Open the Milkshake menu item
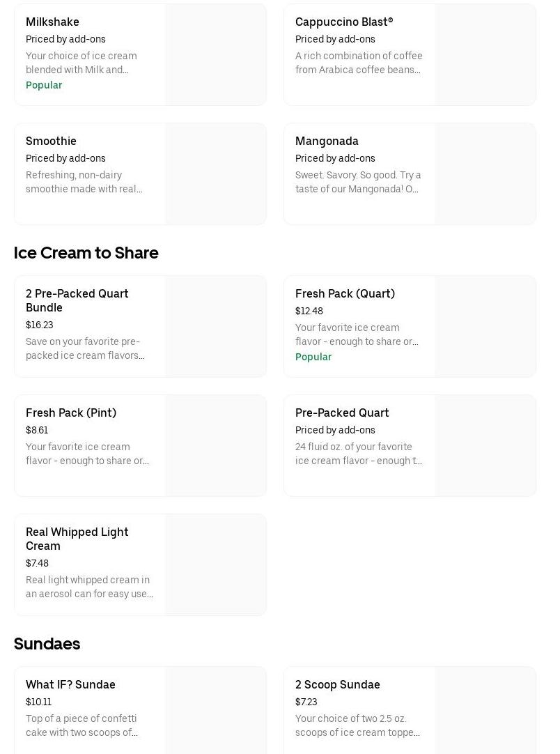Viewport: 560px width, 754px height. [x=52, y=22]
